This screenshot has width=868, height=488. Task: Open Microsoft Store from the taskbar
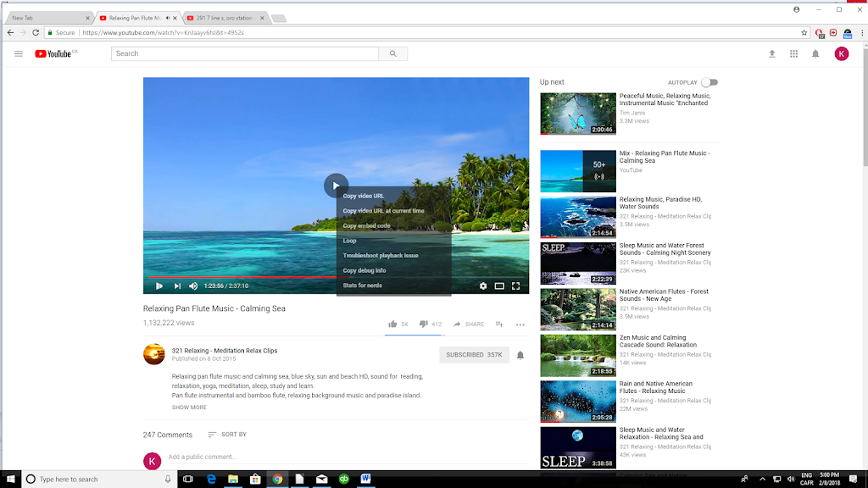pos(255,480)
